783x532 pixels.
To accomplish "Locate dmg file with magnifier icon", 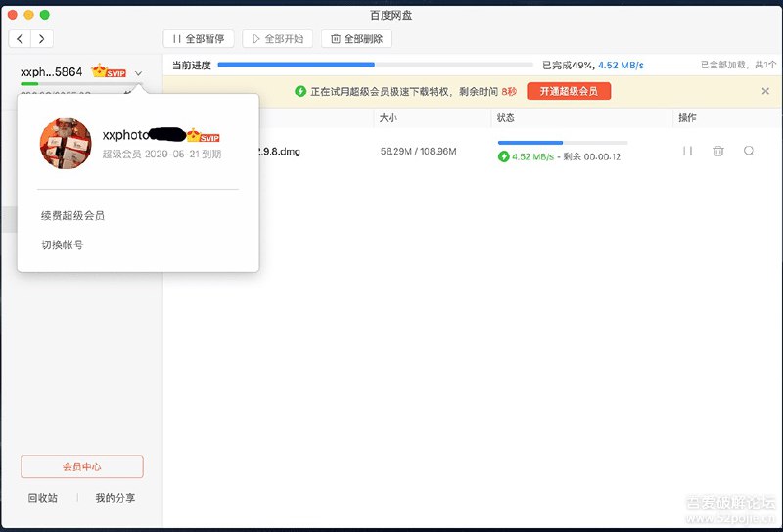I will [749, 151].
